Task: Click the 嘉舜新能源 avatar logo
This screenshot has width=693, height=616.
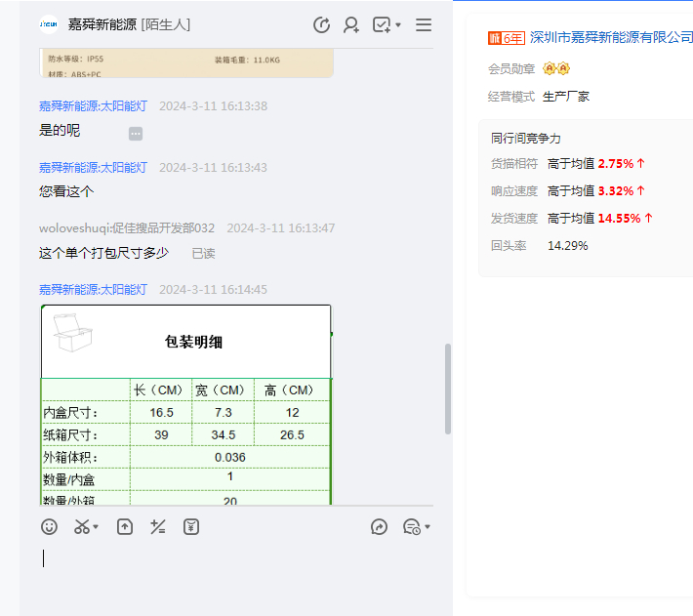Action: (48, 24)
